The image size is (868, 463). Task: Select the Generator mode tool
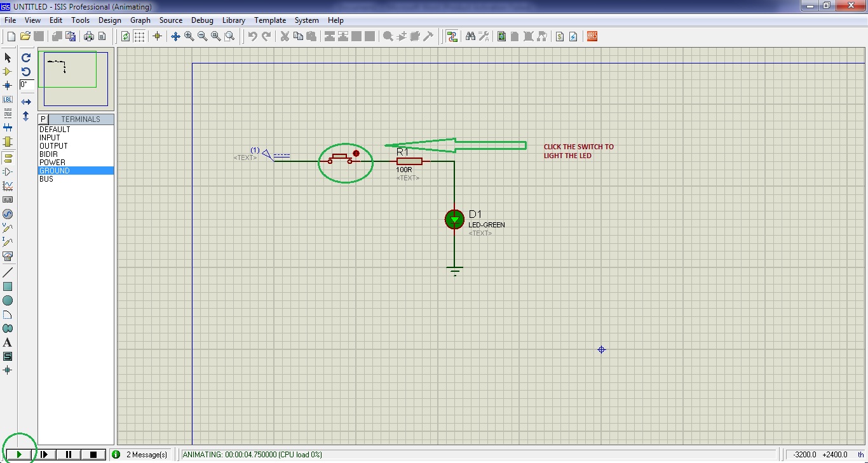(x=8, y=214)
